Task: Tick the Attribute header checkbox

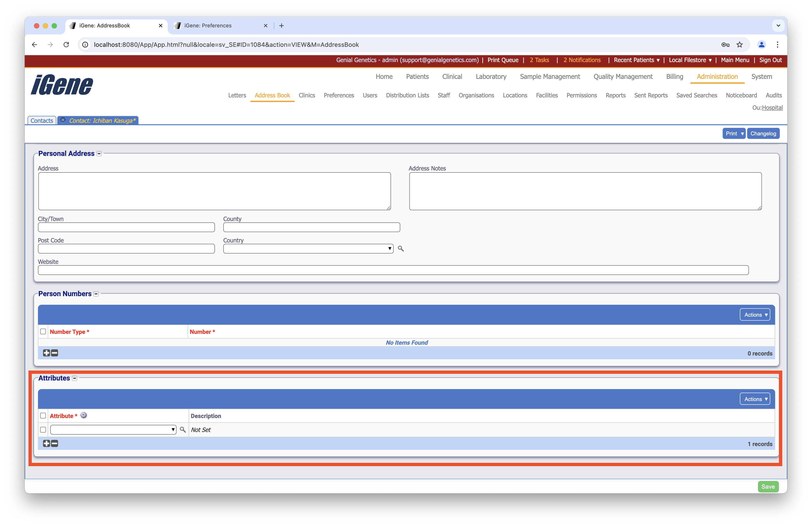Action: point(43,415)
